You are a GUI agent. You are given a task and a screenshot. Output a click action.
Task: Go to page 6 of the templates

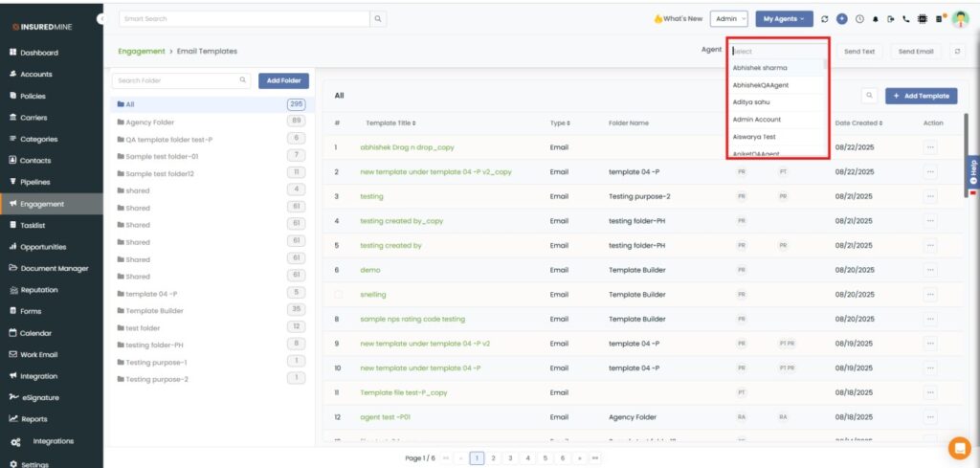coord(563,458)
